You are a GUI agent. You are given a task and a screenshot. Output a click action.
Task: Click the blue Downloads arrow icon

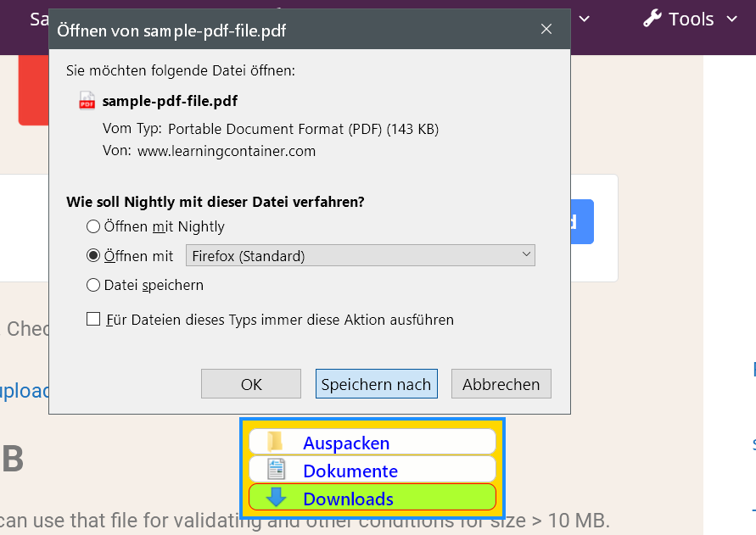pos(277,497)
